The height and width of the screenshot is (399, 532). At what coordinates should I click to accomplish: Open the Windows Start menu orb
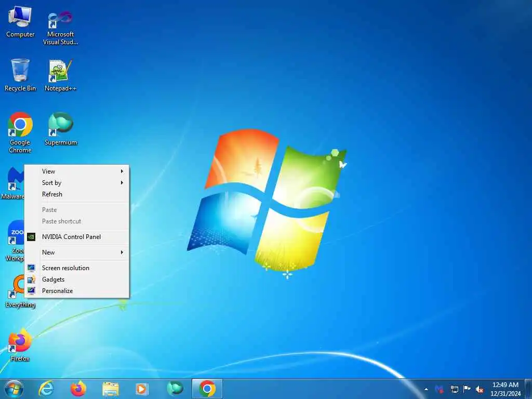[14, 389]
